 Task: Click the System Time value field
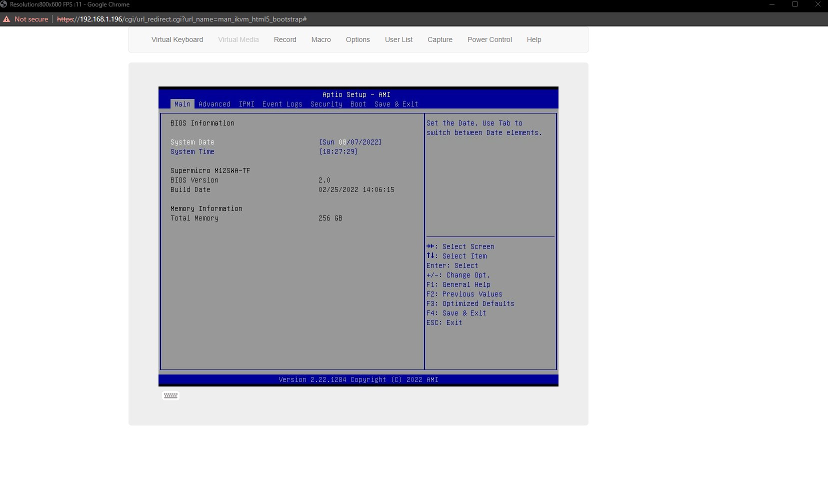point(338,151)
